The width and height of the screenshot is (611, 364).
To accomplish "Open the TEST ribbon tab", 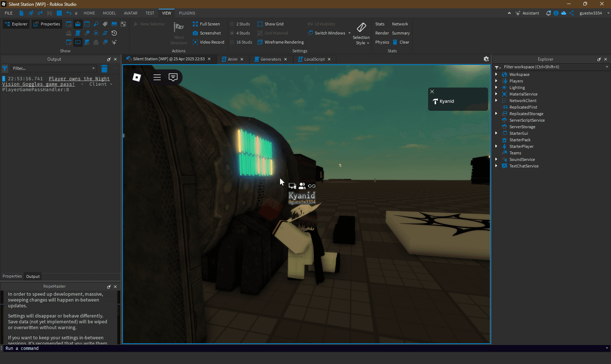I will click(x=150, y=13).
